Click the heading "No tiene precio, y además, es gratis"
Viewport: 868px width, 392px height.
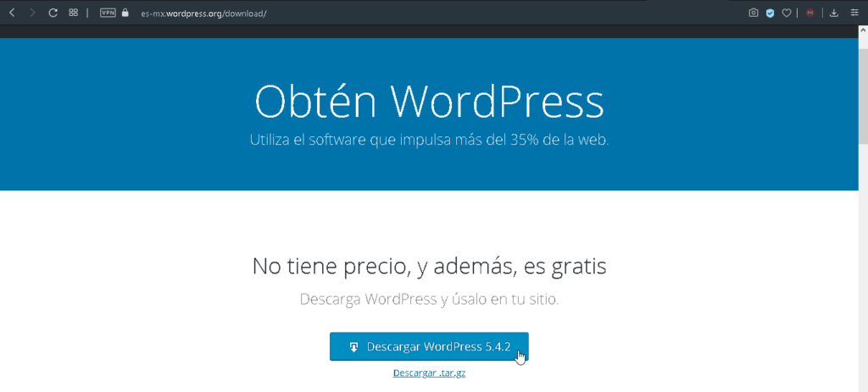(x=429, y=267)
